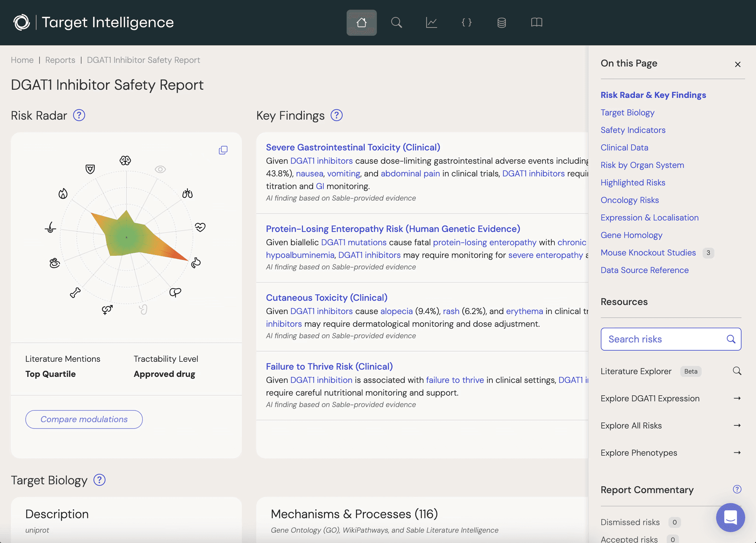Click the Key Findings help question mark

point(336,115)
